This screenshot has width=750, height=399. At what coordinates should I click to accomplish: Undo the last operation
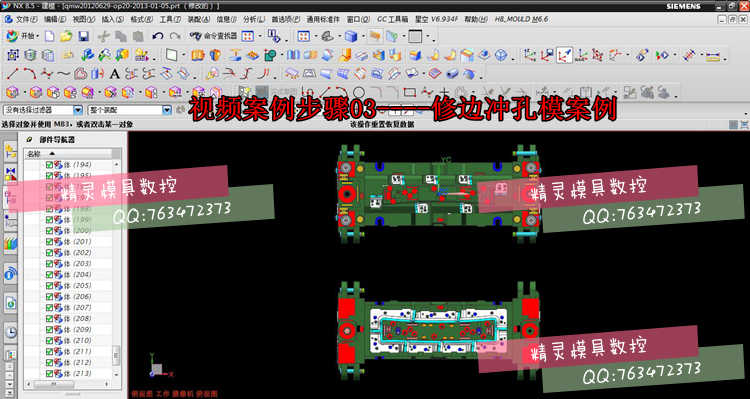click(158, 36)
